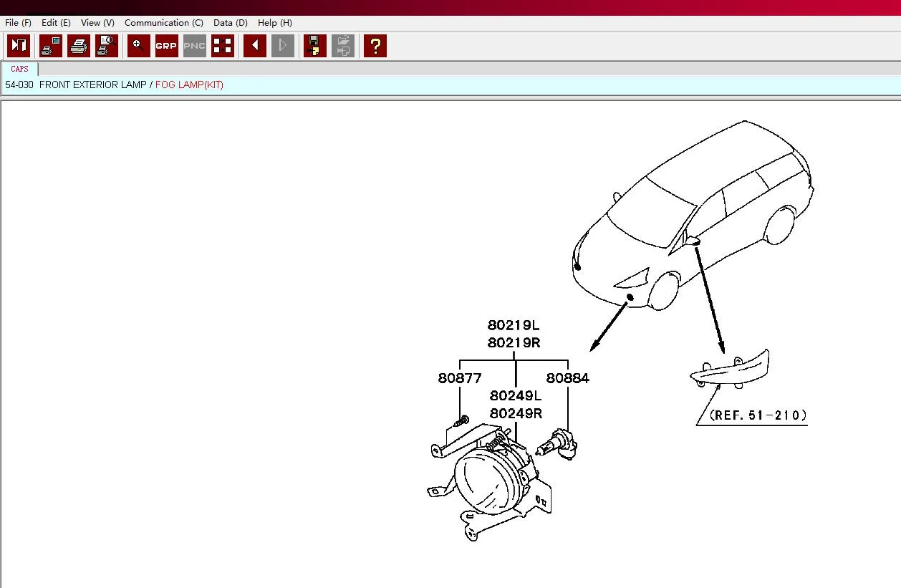Click the fog lamp assembly drawing
The image size is (901, 588).
(491, 480)
